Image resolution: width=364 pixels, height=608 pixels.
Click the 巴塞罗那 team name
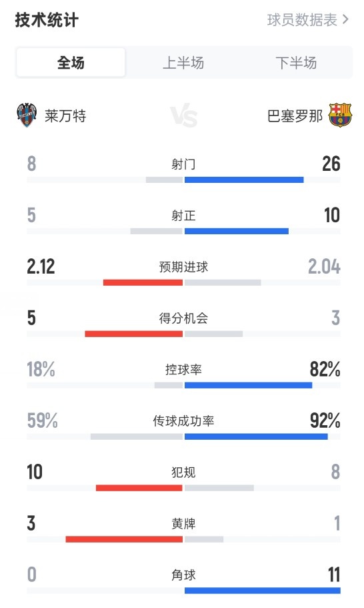[x=295, y=115]
